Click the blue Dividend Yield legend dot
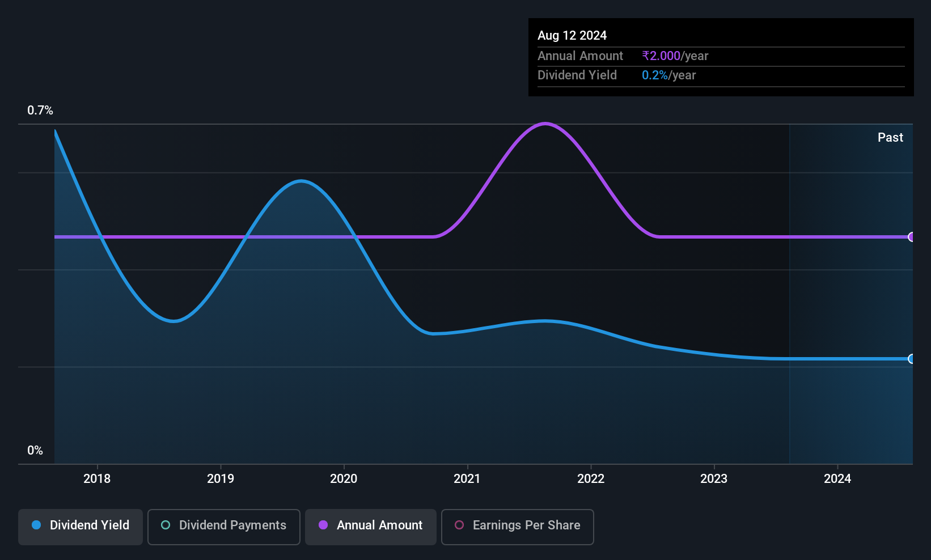 36,525
